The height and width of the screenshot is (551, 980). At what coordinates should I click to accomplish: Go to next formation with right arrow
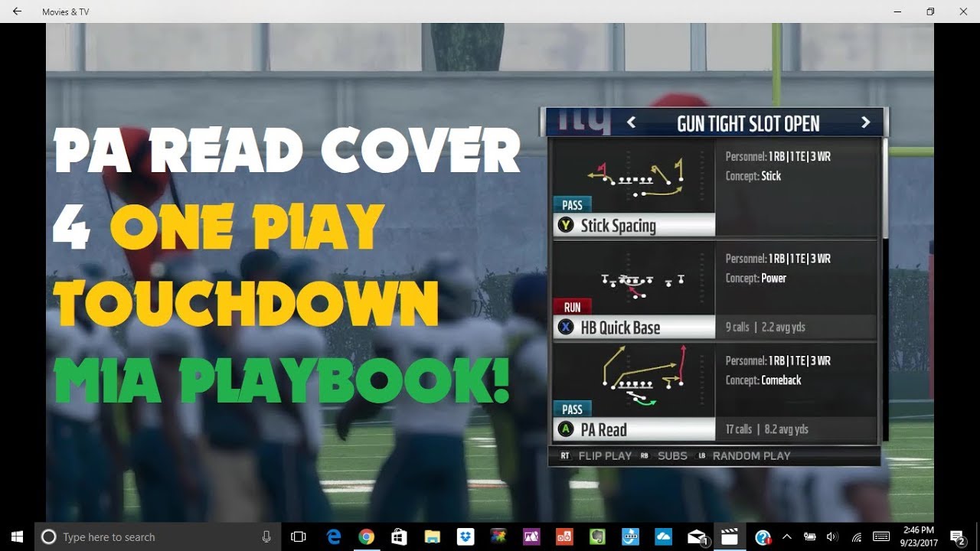(x=865, y=122)
